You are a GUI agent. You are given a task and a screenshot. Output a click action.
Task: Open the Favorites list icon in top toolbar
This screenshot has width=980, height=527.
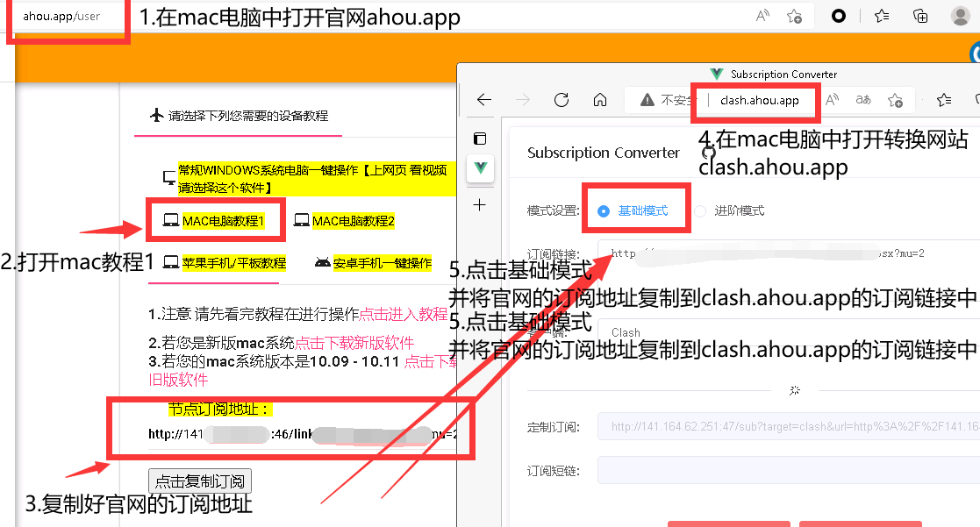click(x=882, y=16)
